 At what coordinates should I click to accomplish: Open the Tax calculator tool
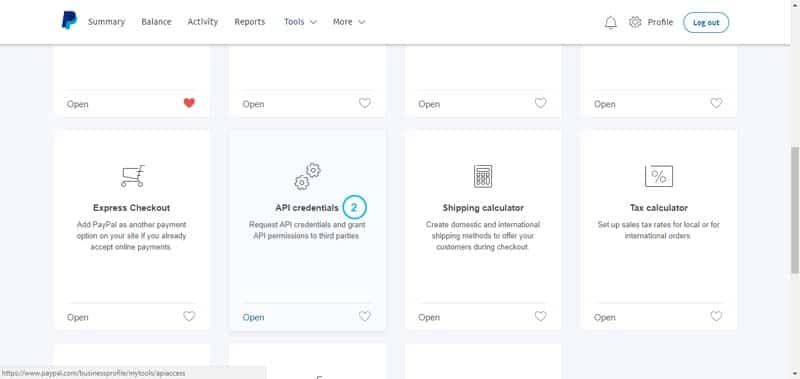605,317
